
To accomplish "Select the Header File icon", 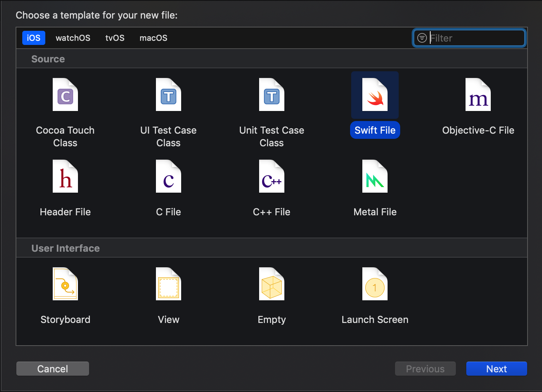I will [x=65, y=176].
